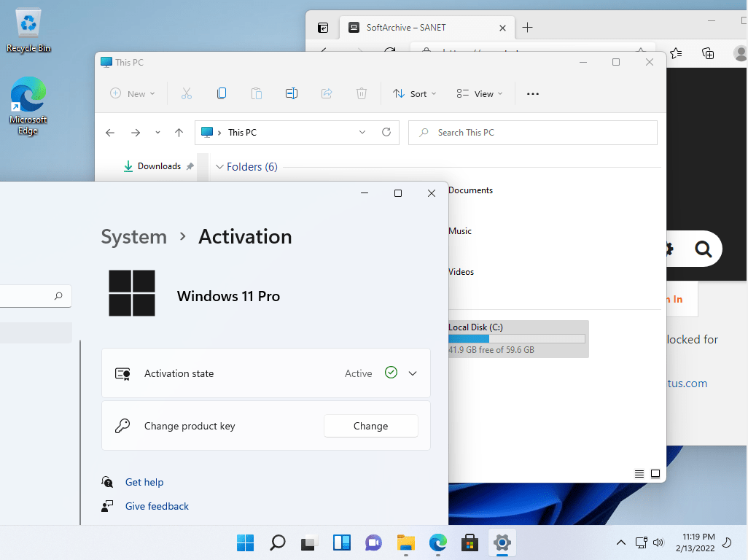Open File Explorer from the taskbar
This screenshot has height=560, width=748.
(406, 542)
